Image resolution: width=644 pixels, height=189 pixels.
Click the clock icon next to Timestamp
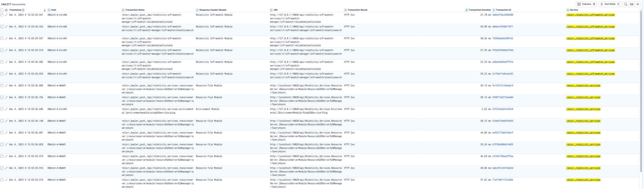(23, 10)
